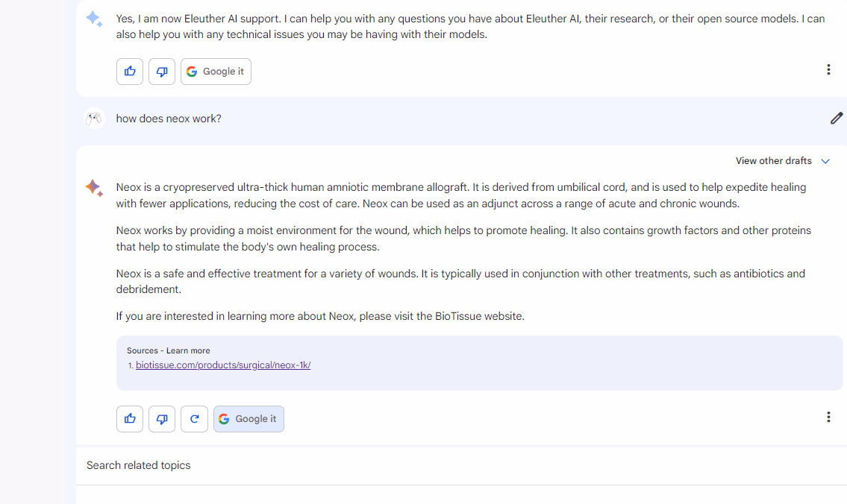Click the chevron next to View other drafts
847x504 pixels.
click(x=825, y=161)
